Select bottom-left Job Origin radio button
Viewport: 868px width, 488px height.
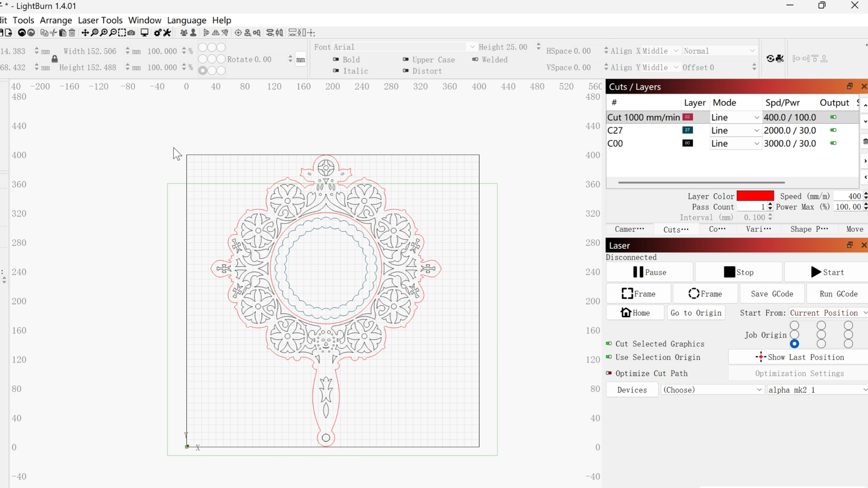pyautogui.click(x=794, y=344)
